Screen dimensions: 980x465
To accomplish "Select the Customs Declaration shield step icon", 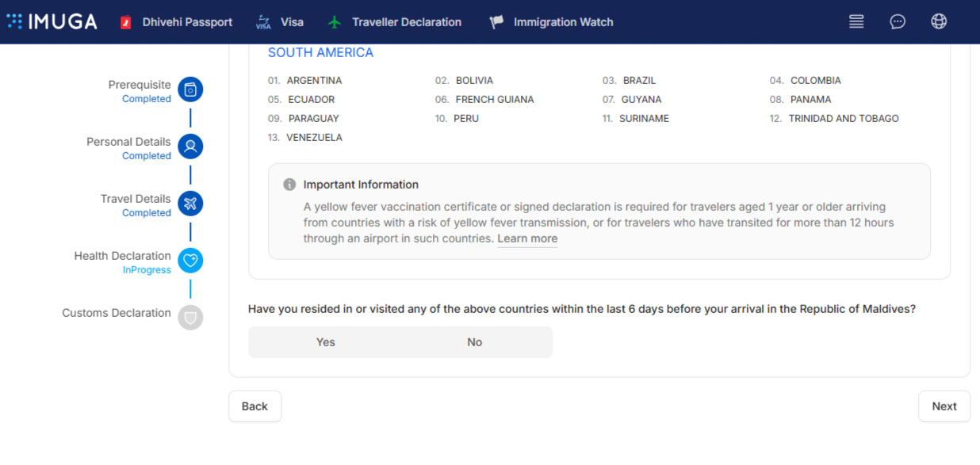I will tap(190, 318).
